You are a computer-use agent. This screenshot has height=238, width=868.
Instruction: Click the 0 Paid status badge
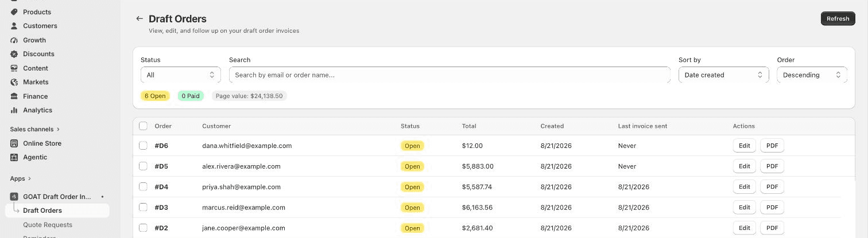pos(191,96)
